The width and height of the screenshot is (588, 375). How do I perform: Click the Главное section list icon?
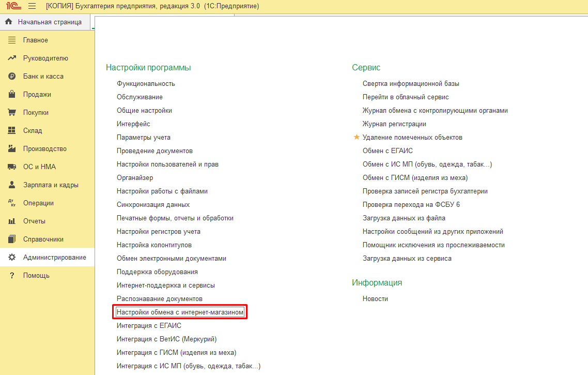(12, 40)
